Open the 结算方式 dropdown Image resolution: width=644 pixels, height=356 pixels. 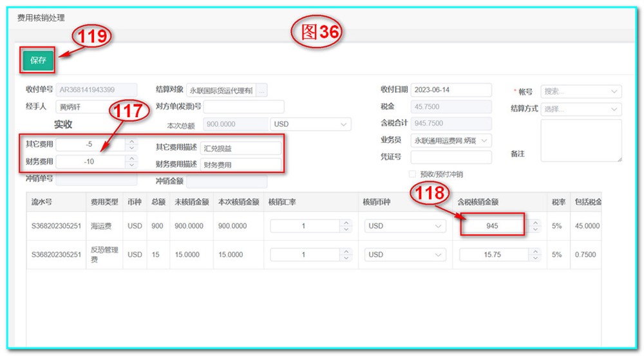[581, 109]
